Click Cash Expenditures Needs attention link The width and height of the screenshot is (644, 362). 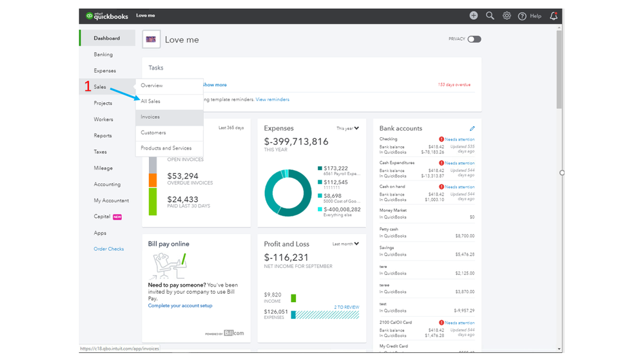coord(460,163)
